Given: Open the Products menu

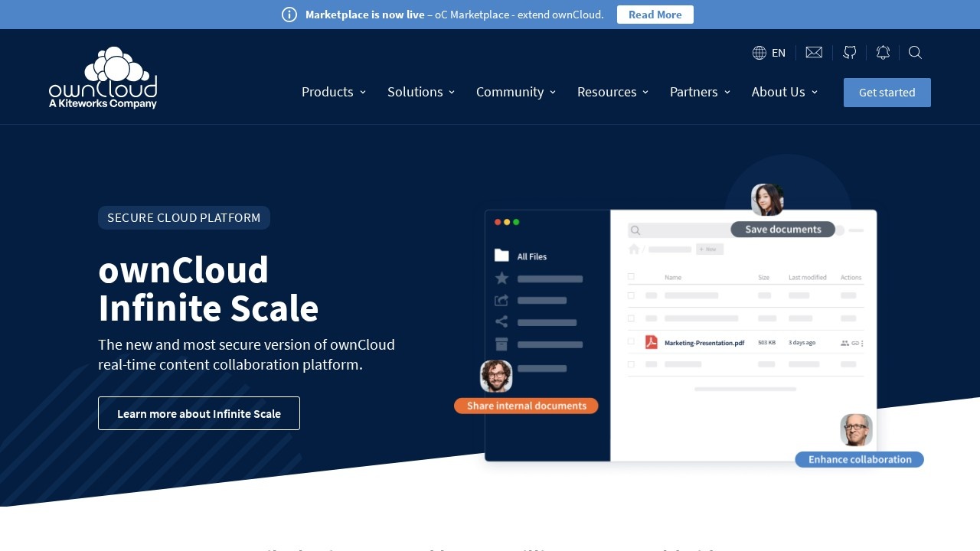Looking at the screenshot, I should (328, 92).
